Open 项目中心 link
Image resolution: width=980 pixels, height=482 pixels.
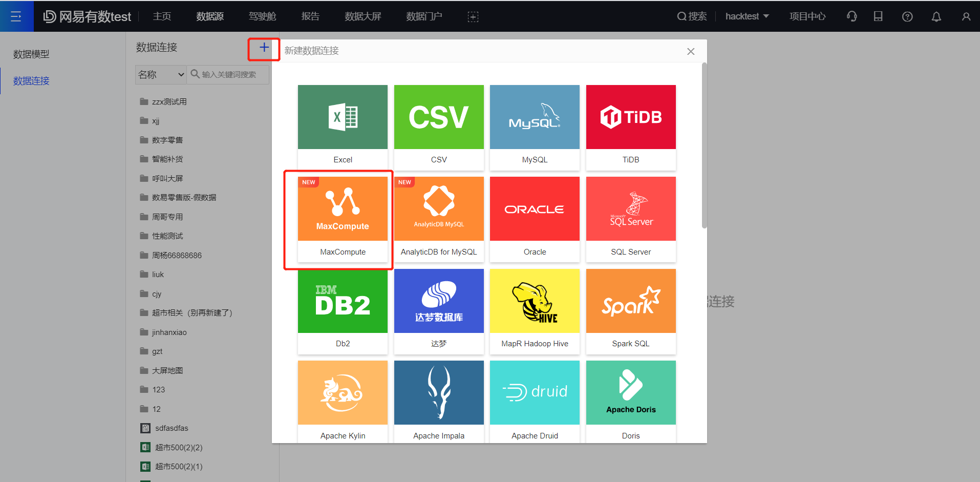pyautogui.click(x=807, y=16)
